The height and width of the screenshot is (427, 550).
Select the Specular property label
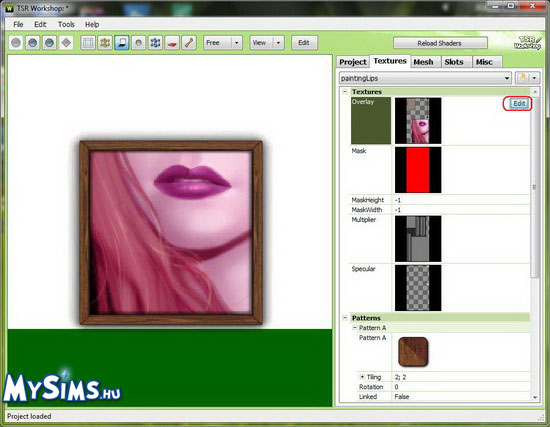363,269
